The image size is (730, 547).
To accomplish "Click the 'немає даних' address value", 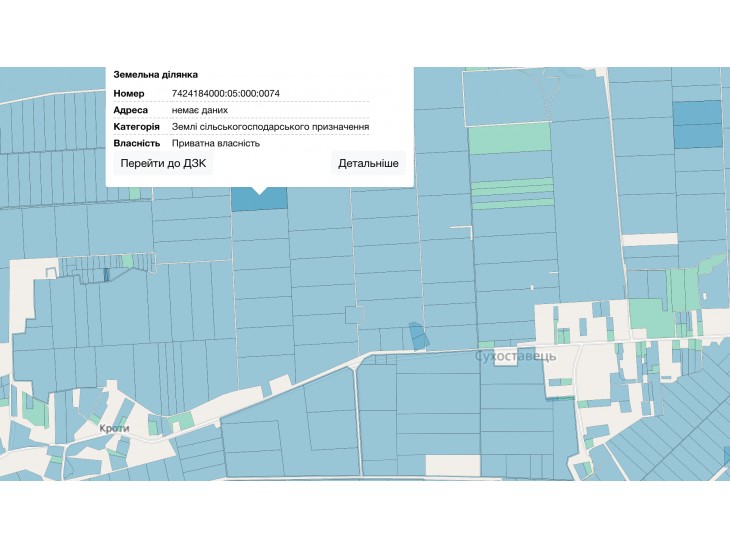I will coord(200,110).
